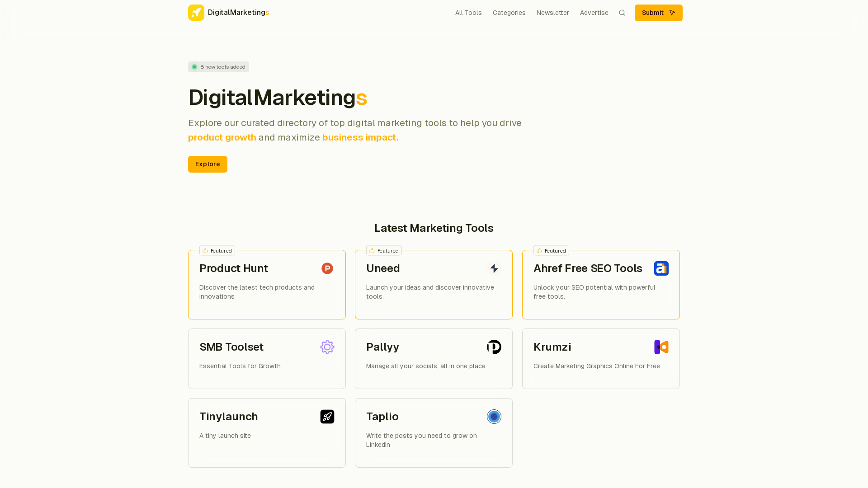
Task: Open the Categories menu item
Action: pyautogui.click(x=509, y=13)
